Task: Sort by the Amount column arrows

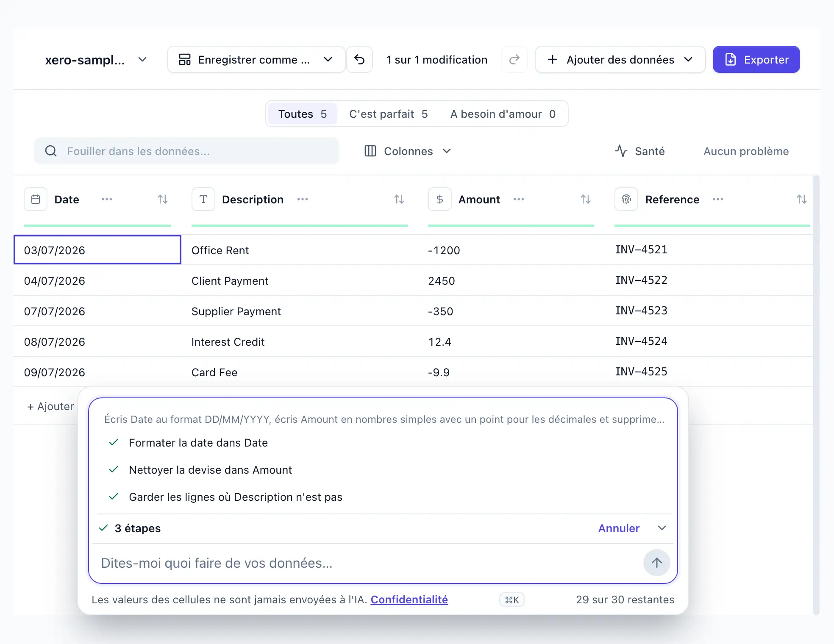Action: (x=586, y=199)
